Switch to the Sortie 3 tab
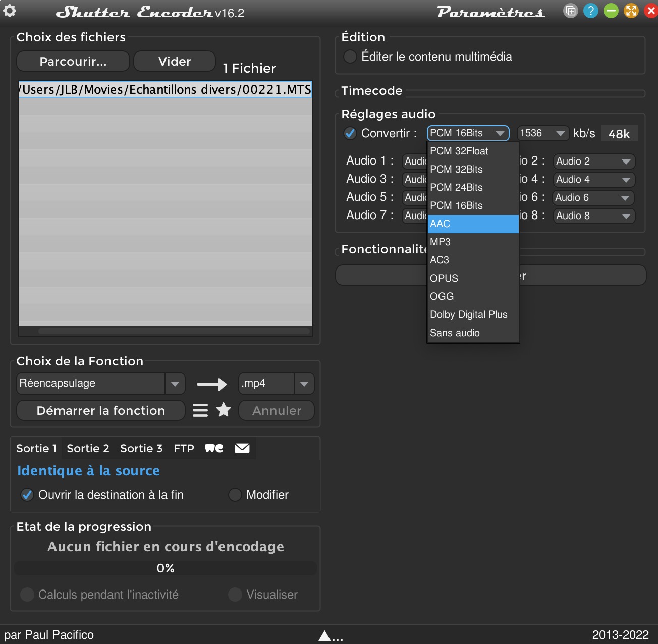Viewport: 658px width, 644px height. click(x=141, y=448)
